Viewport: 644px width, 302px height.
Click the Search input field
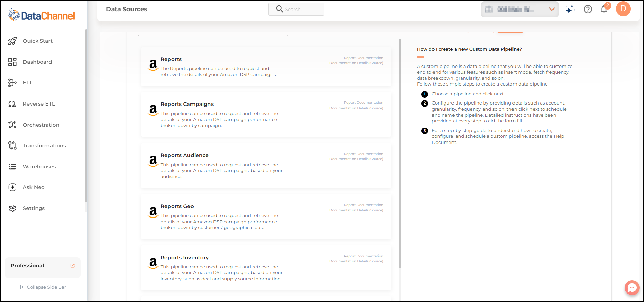(x=296, y=9)
